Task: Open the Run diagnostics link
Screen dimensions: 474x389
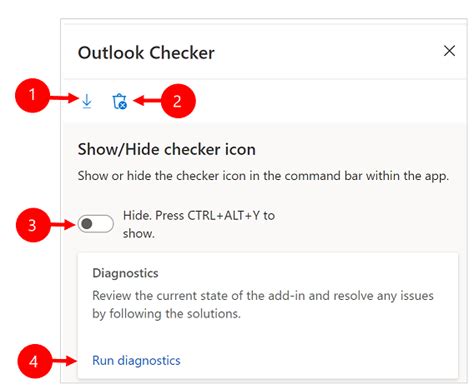Action: click(136, 360)
